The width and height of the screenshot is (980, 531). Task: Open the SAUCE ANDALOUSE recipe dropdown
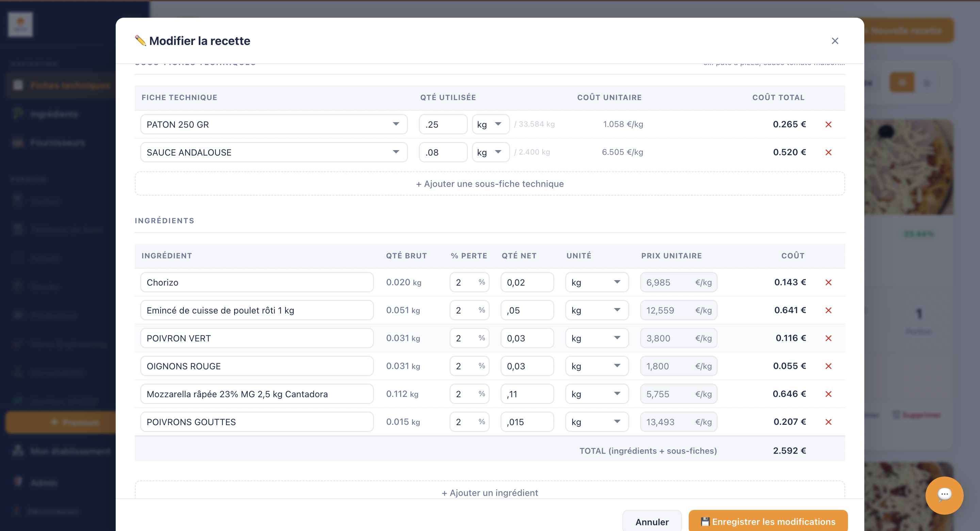coord(274,152)
